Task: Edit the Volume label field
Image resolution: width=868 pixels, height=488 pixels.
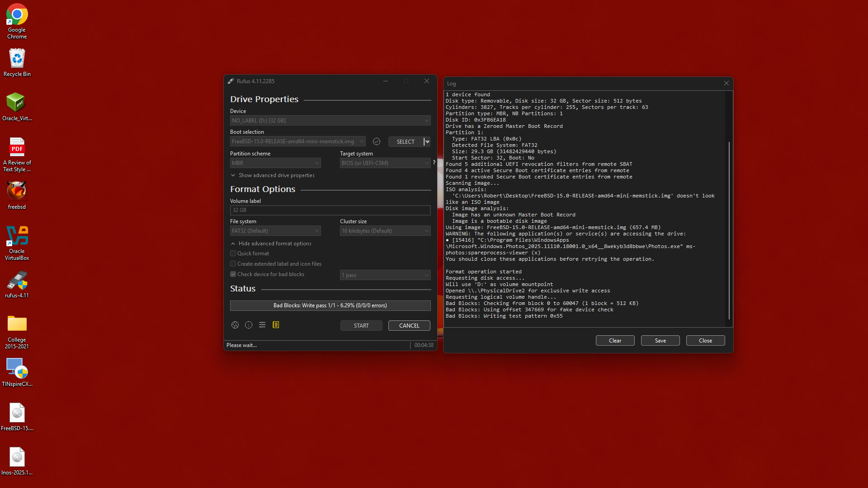Action: coord(330,210)
